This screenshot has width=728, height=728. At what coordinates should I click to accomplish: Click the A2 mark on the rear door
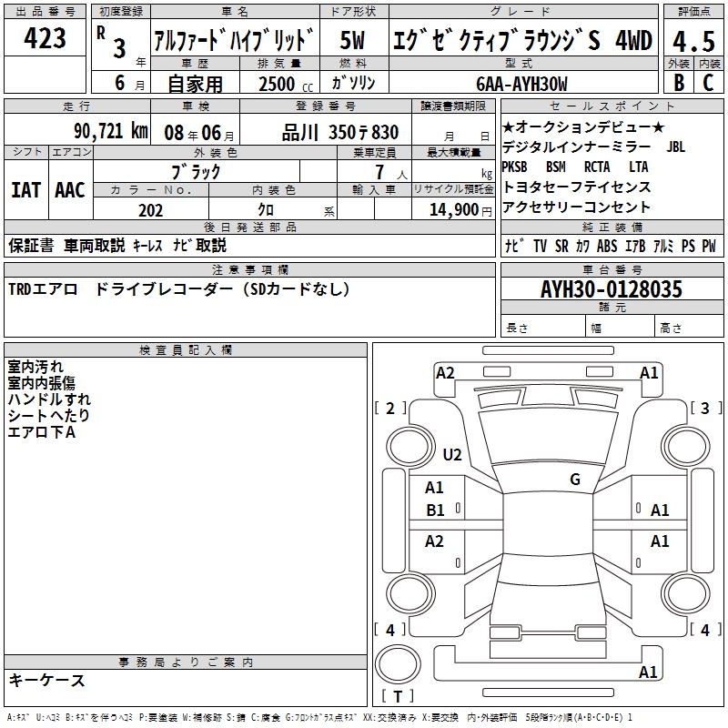(x=435, y=541)
